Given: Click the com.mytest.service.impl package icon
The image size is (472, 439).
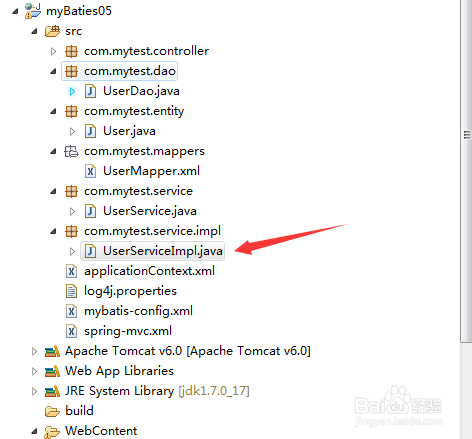Looking at the screenshot, I should point(71,231).
